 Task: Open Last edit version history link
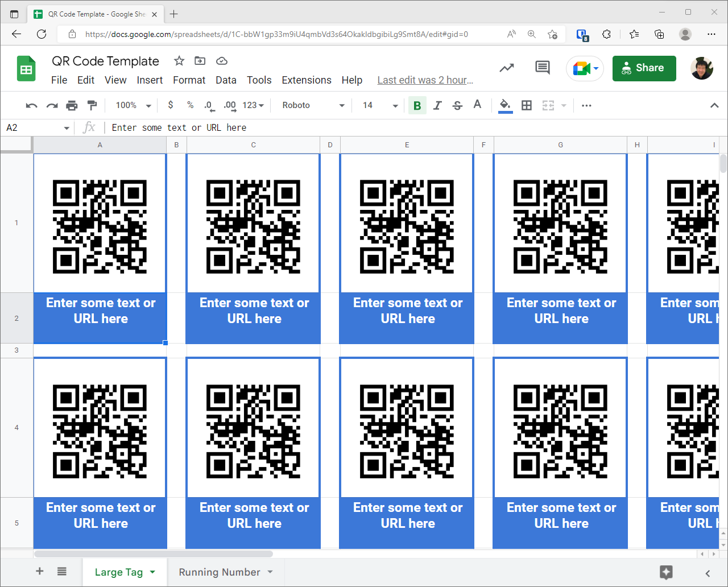[x=425, y=80]
